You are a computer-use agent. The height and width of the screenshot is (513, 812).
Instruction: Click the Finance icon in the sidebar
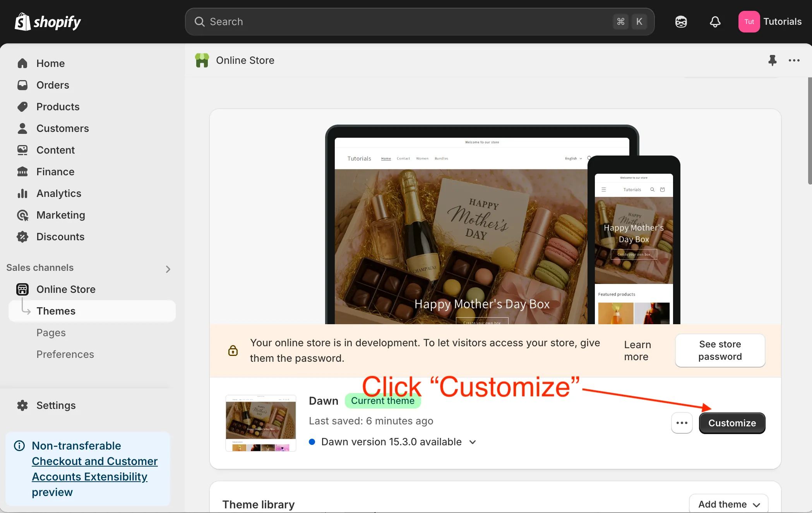23,171
